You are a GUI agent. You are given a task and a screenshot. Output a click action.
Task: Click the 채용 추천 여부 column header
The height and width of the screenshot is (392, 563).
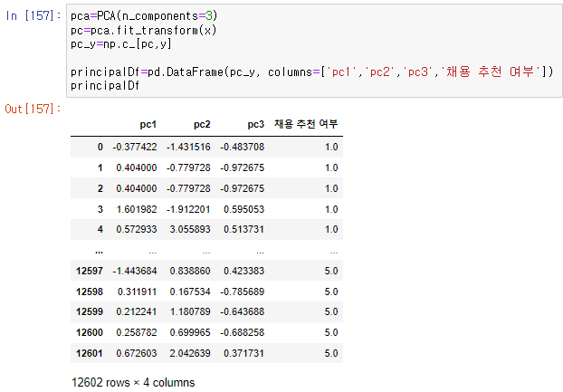[306, 124]
